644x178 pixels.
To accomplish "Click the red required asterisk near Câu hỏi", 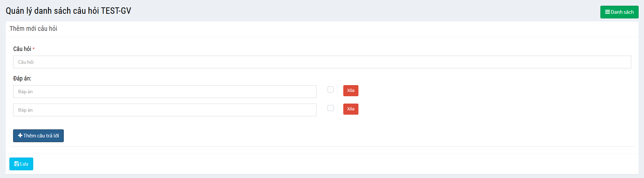I will (34, 49).
